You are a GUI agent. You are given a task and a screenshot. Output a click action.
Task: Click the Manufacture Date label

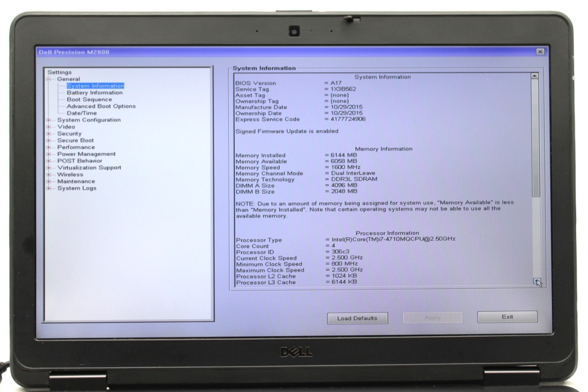(x=261, y=107)
